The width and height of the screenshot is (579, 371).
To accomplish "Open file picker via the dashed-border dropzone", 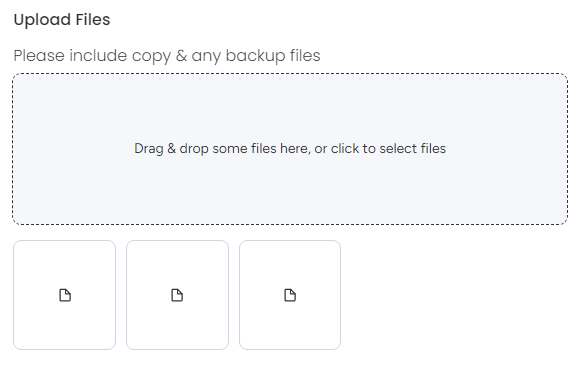I will tap(290, 149).
